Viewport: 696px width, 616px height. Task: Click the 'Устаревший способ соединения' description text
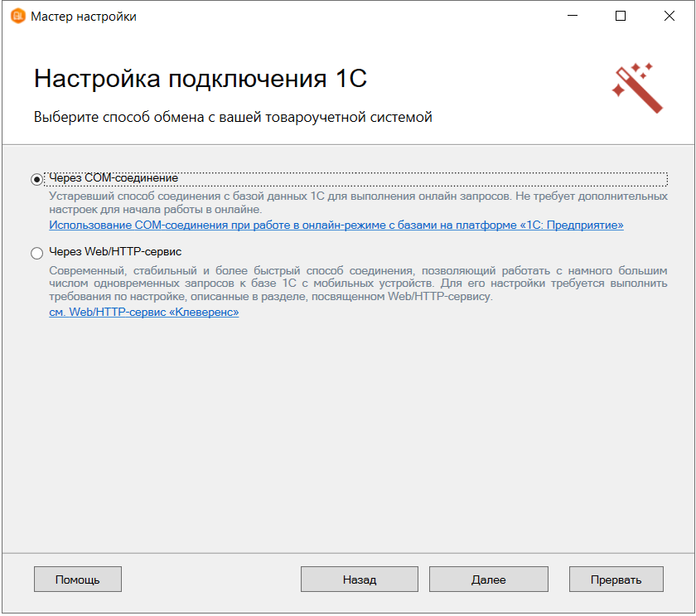click(x=358, y=202)
